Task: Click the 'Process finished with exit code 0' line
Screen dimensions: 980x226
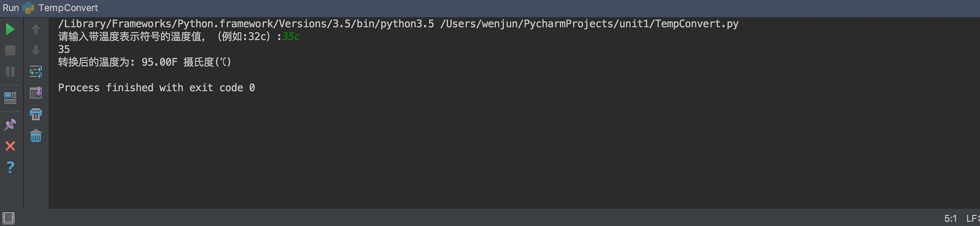Action: 157,88
